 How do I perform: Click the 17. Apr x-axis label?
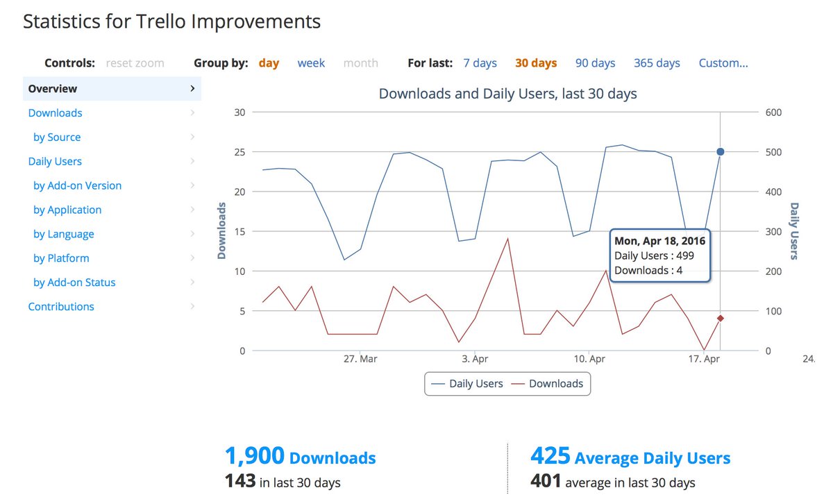703,359
